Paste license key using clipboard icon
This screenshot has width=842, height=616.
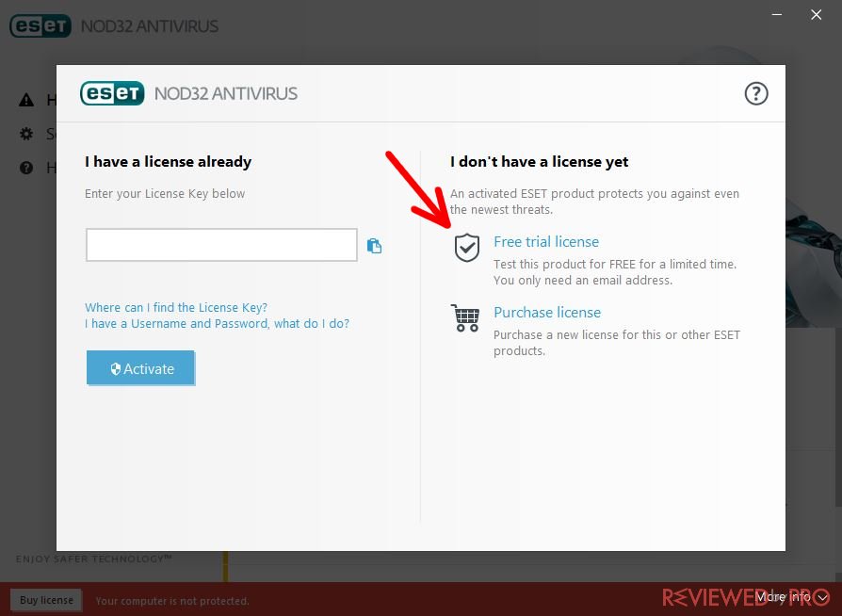point(374,246)
